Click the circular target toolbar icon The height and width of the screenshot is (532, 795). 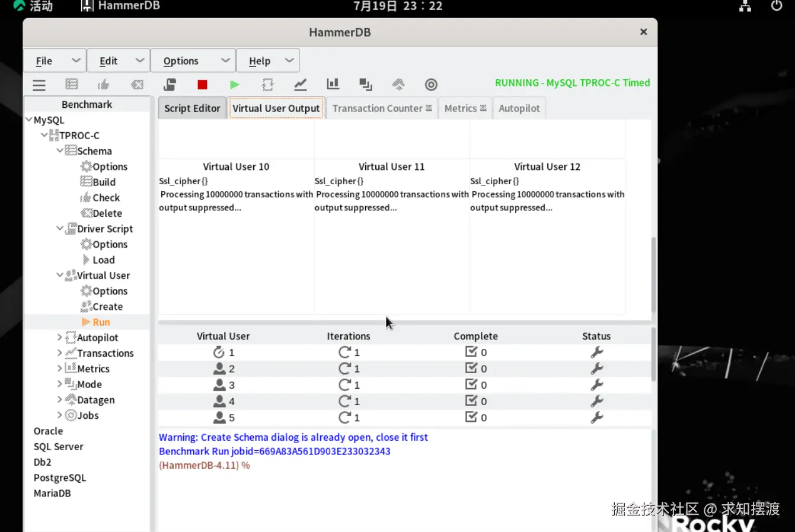431,85
